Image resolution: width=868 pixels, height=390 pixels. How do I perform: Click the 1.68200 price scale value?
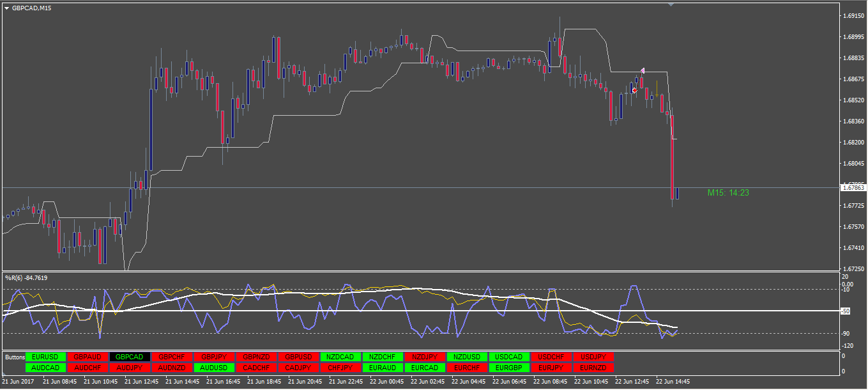[x=853, y=142]
